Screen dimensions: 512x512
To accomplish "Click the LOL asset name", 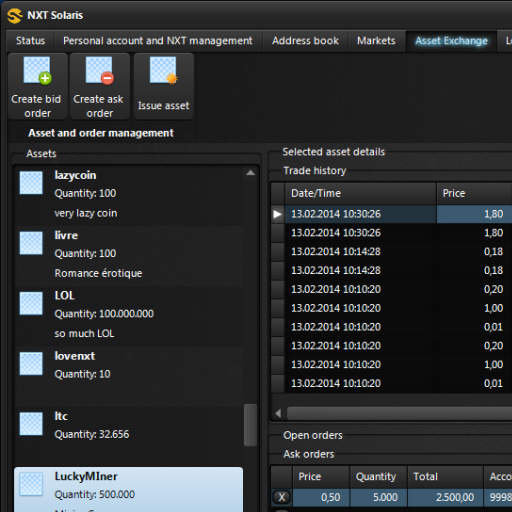I will pos(64,296).
